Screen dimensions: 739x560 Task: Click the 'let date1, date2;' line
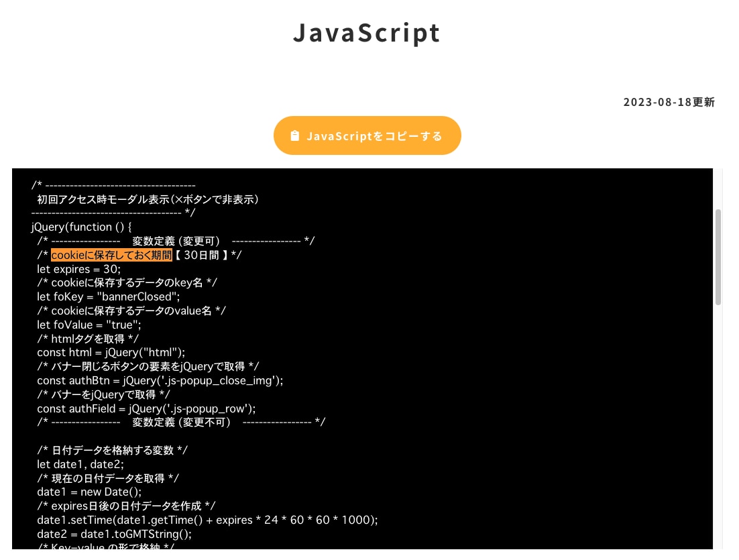point(80,464)
